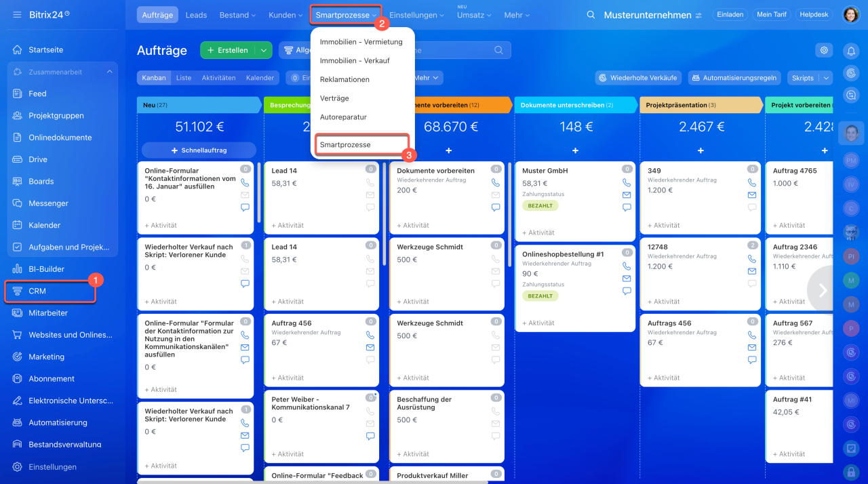
Task: Click the Mein Tarif button
Action: coord(772,15)
